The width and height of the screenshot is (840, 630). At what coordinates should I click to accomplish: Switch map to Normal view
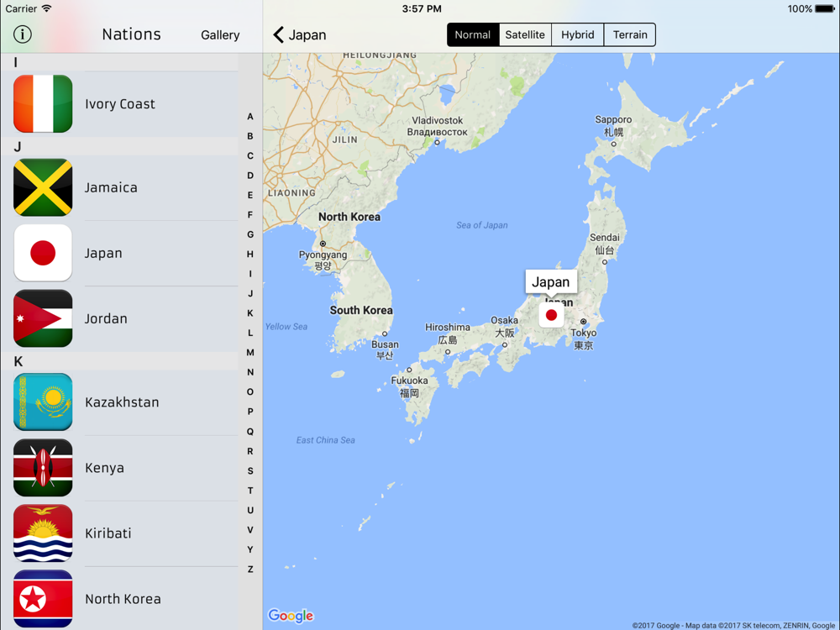pyautogui.click(x=473, y=34)
